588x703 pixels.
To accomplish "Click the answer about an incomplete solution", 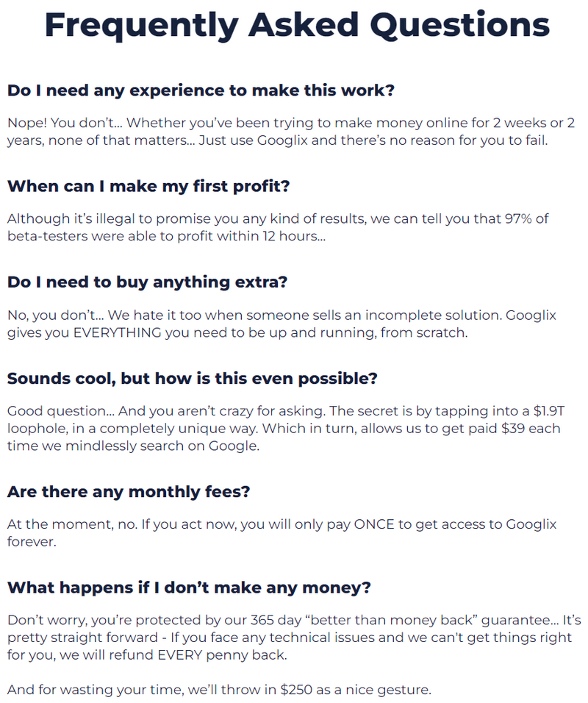I will click(282, 324).
